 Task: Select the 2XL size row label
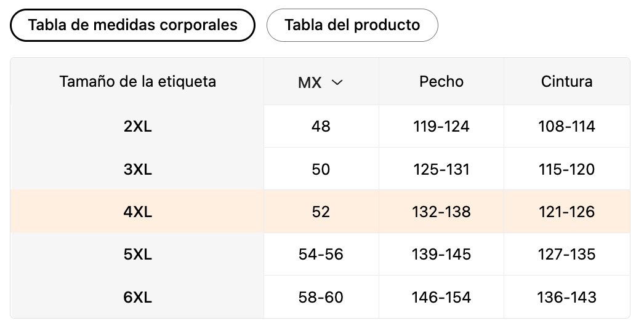coord(137,127)
